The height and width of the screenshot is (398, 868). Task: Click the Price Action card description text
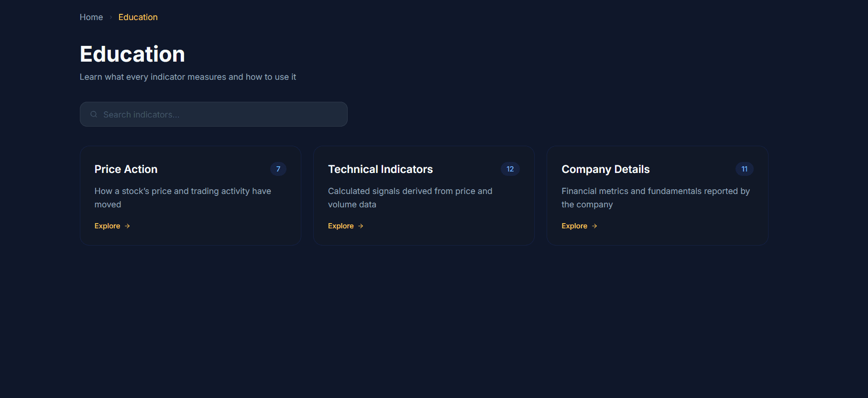pos(183,197)
